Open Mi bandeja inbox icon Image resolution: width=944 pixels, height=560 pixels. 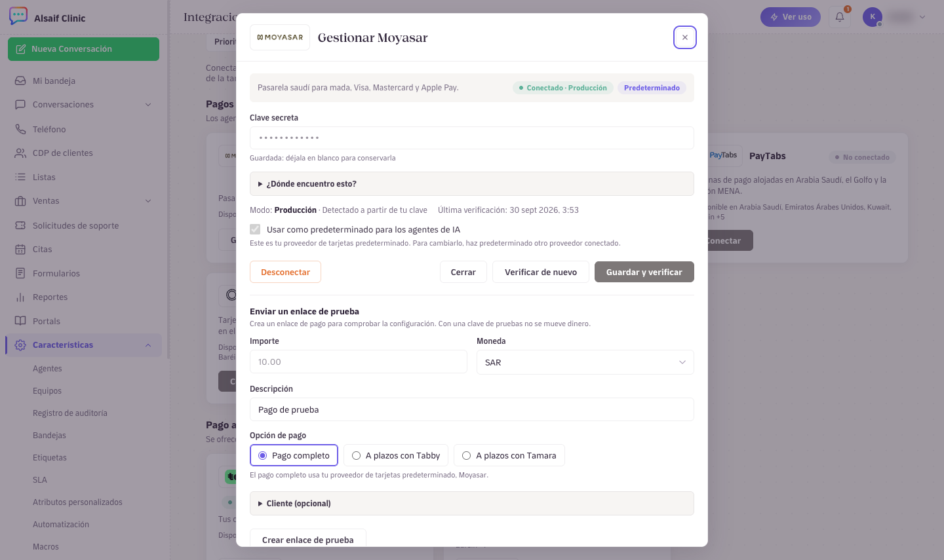[x=20, y=81]
